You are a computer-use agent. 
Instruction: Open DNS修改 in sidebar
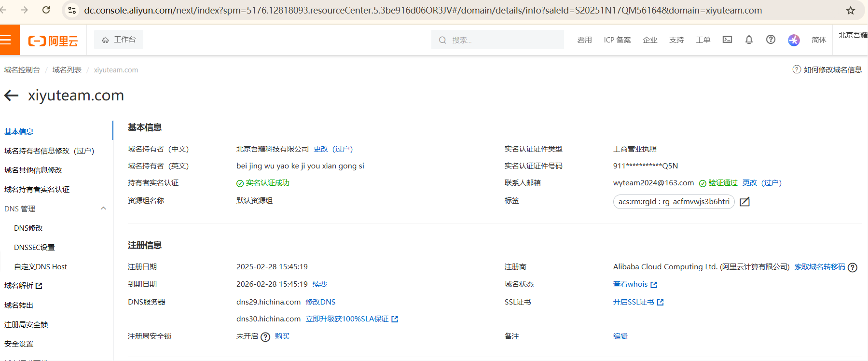(x=28, y=228)
